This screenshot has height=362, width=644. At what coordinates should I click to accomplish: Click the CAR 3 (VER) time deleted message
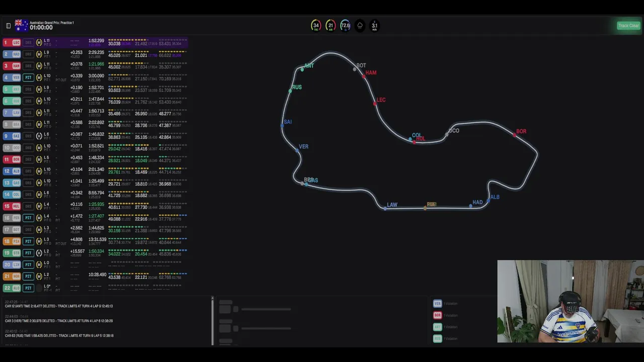click(59, 321)
